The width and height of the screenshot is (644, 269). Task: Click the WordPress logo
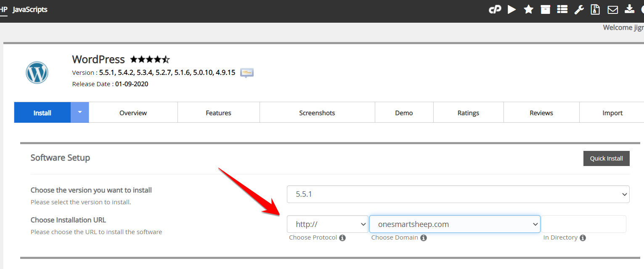tap(37, 73)
